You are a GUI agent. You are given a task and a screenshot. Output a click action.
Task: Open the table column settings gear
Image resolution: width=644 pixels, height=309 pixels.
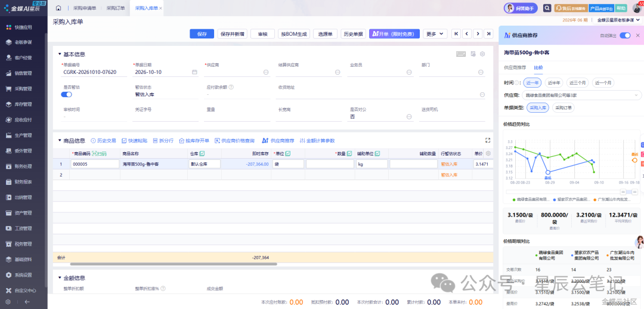pyautogui.click(x=488, y=153)
